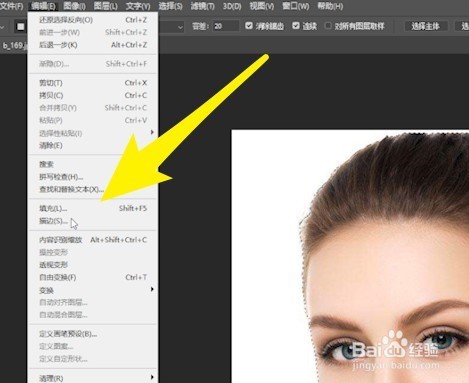
Task: Close the 编辑(E) menu from menu bar
Action: click(x=43, y=6)
